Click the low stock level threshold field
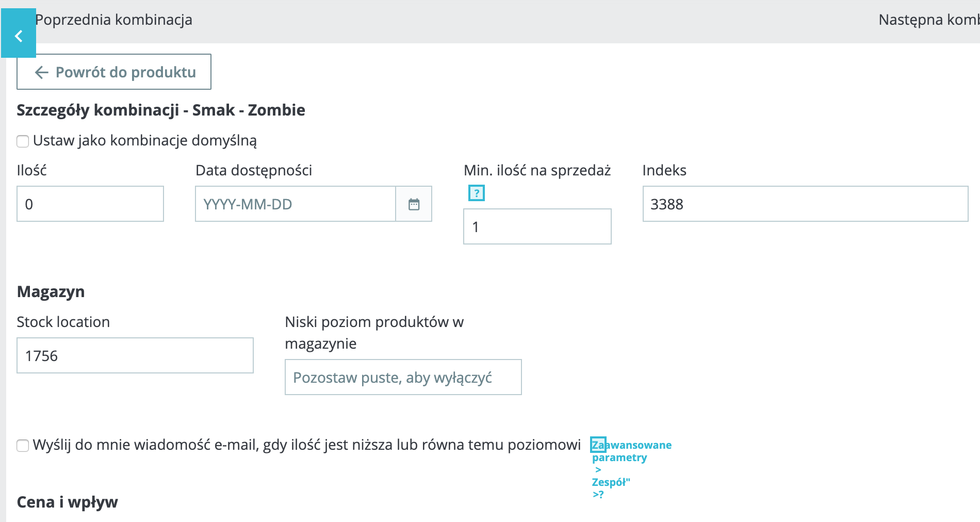This screenshot has width=980, height=522. pos(403,377)
